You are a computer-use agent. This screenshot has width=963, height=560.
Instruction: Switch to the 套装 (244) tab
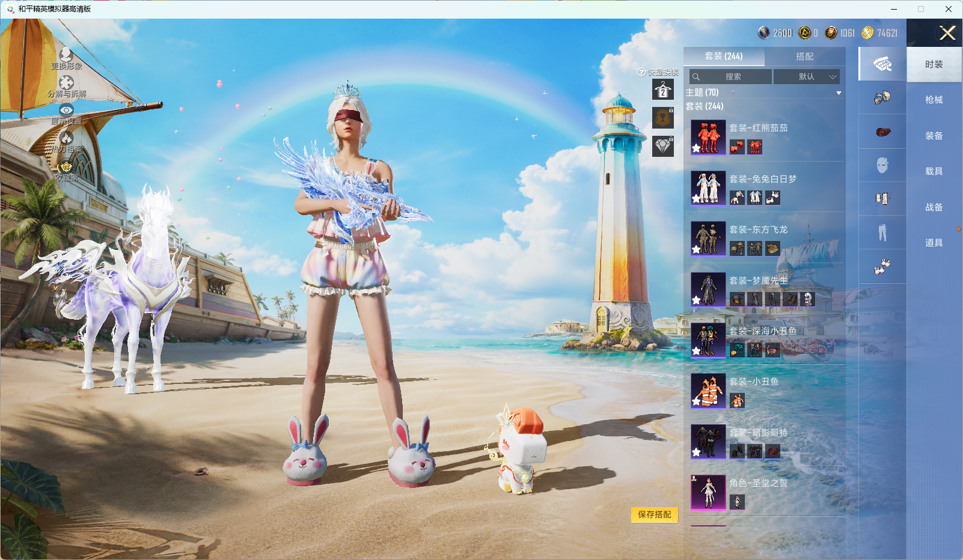[724, 56]
